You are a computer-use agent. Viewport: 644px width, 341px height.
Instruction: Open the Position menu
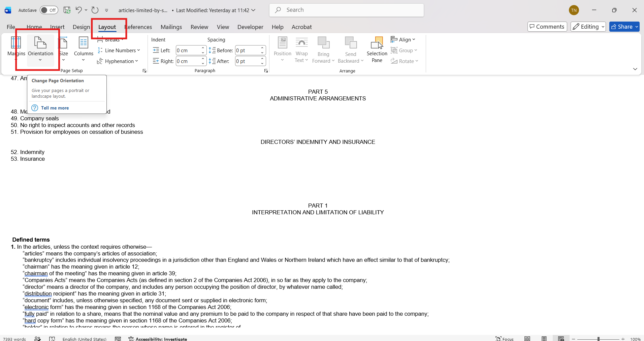pyautogui.click(x=282, y=50)
